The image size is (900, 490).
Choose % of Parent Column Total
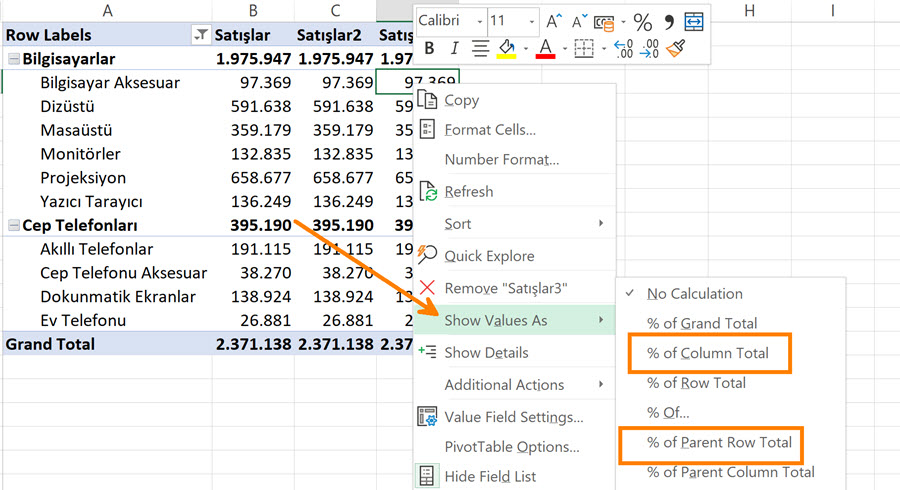(731, 472)
